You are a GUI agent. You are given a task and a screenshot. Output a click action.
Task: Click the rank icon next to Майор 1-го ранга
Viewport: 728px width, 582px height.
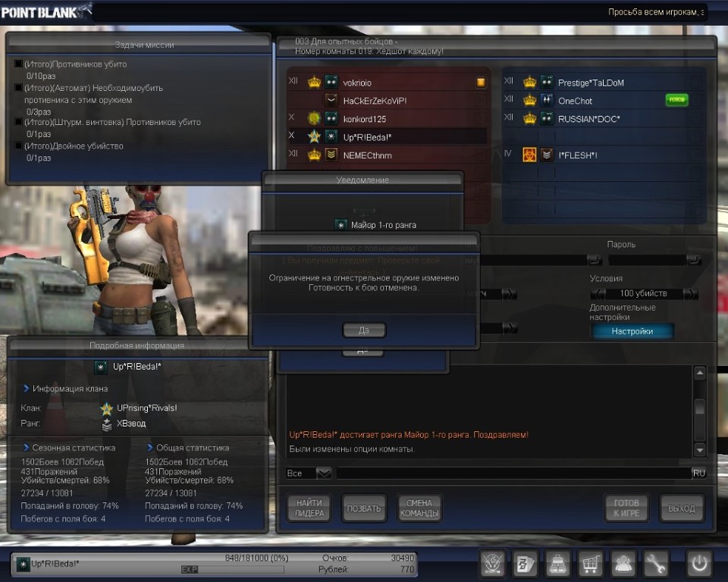pyautogui.click(x=340, y=225)
